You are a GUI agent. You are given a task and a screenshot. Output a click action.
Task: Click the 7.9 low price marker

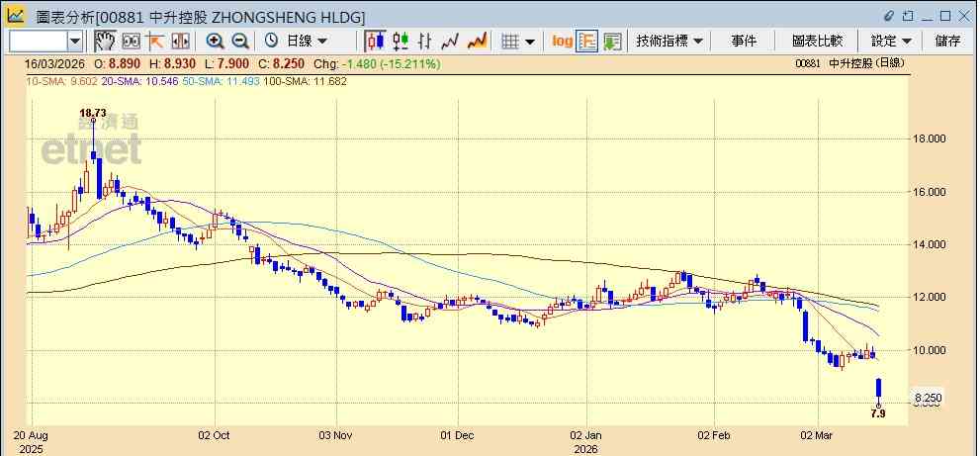(878, 414)
